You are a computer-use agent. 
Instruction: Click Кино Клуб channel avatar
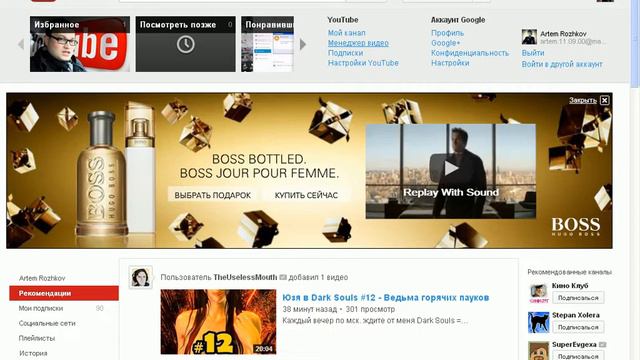click(538, 293)
